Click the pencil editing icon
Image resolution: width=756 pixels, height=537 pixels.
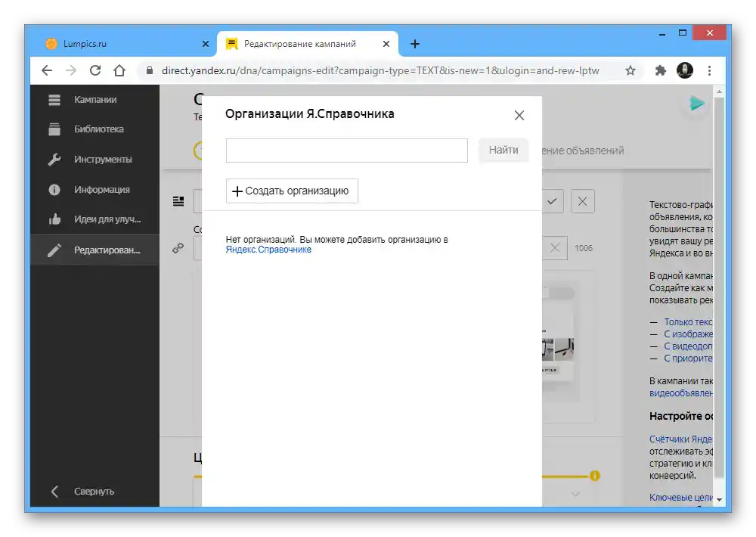[54, 250]
